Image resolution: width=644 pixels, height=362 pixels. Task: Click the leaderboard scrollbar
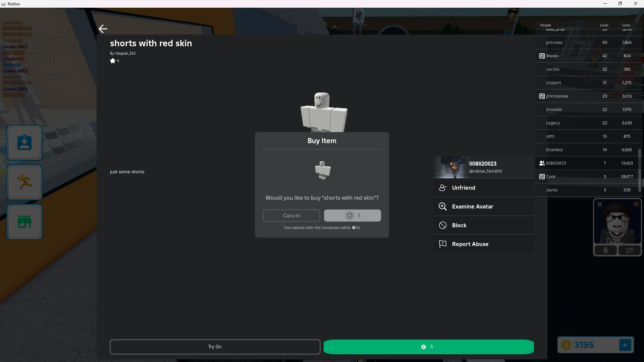(x=640, y=171)
